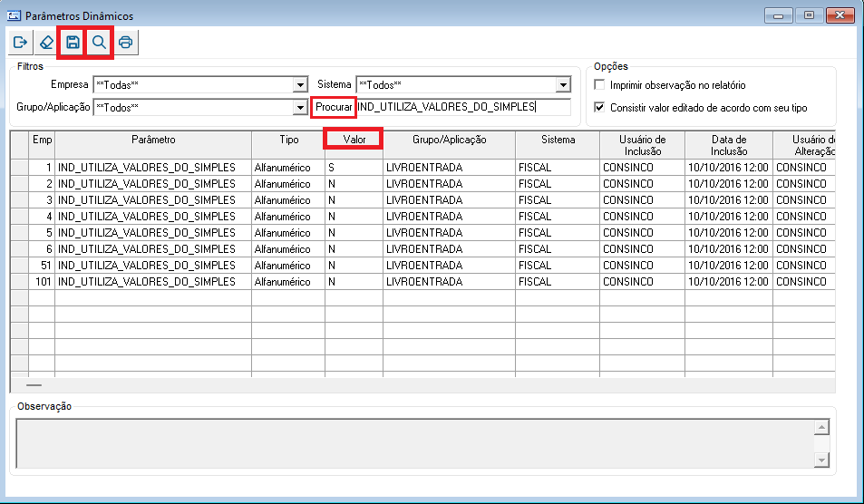Click the Parâmetro column header
This screenshot has height=504, width=864.
(153, 145)
